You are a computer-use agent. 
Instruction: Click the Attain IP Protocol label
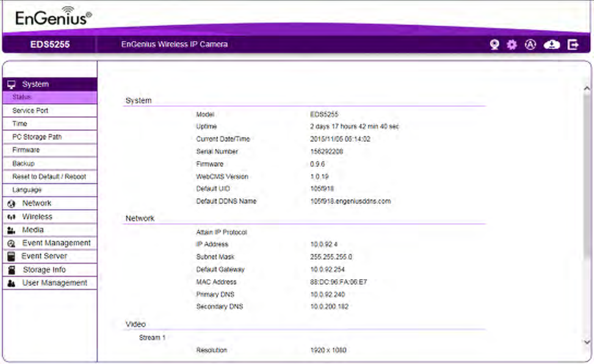(x=222, y=232)
